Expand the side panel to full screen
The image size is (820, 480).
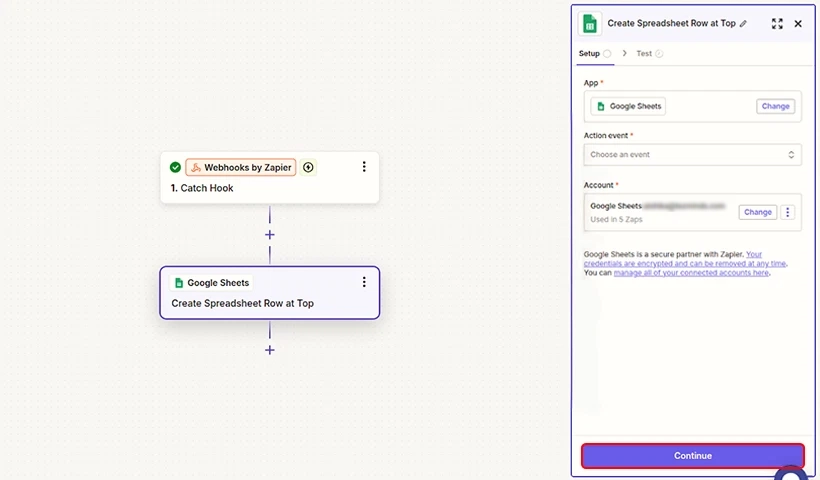click(x=777, y=24)
